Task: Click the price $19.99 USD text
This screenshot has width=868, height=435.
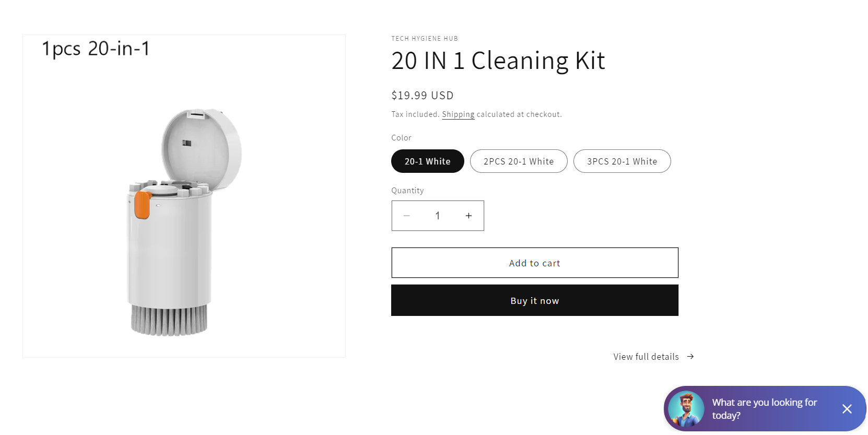Action: point(423,95)
